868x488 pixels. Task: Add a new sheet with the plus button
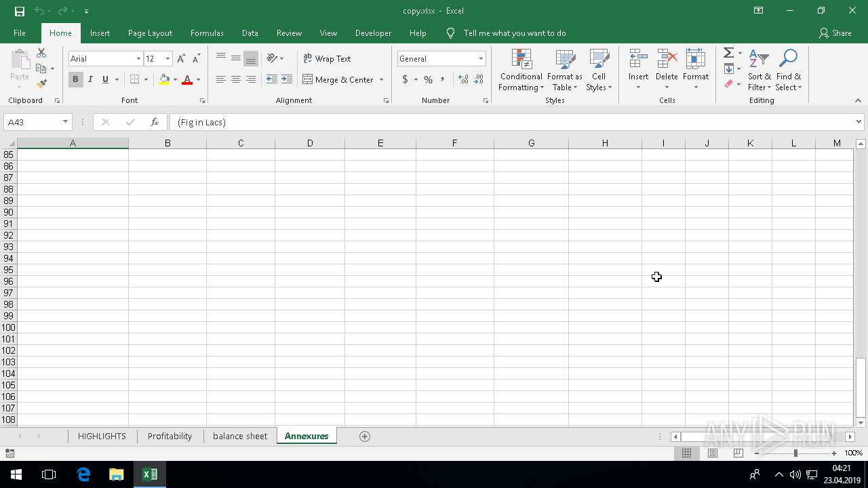365,436
